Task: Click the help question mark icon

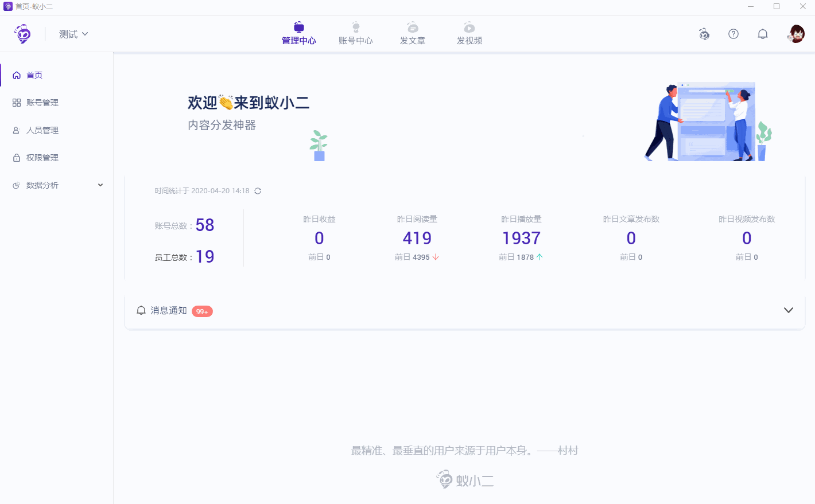Action: 733,34
